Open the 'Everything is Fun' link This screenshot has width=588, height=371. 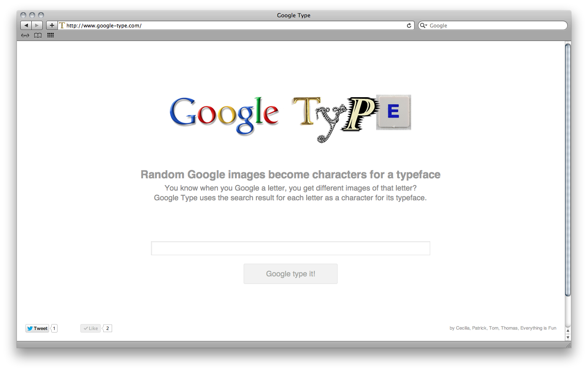[x=538, y=328]
